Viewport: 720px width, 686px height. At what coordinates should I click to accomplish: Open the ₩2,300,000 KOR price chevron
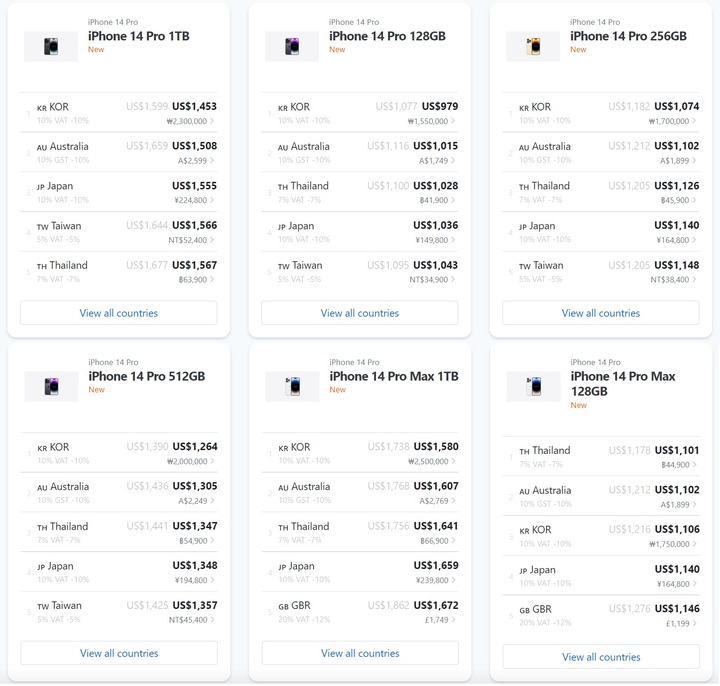click(x=213, y=121)
